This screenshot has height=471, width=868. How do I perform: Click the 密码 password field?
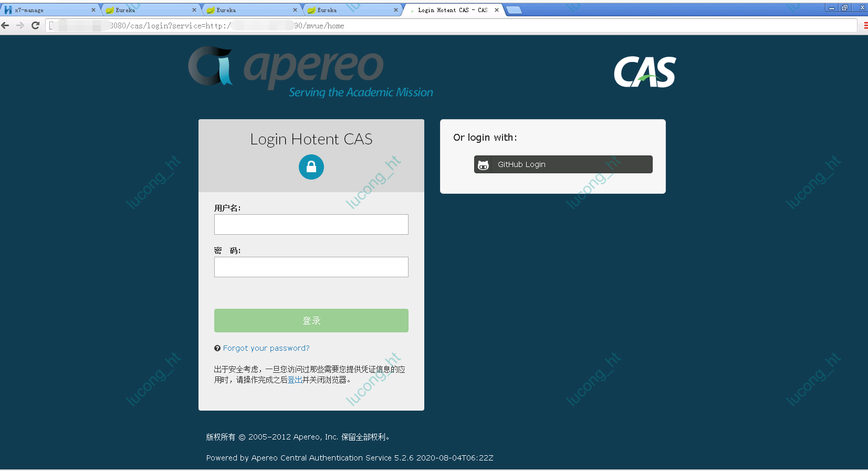click(x=311, y=267)
